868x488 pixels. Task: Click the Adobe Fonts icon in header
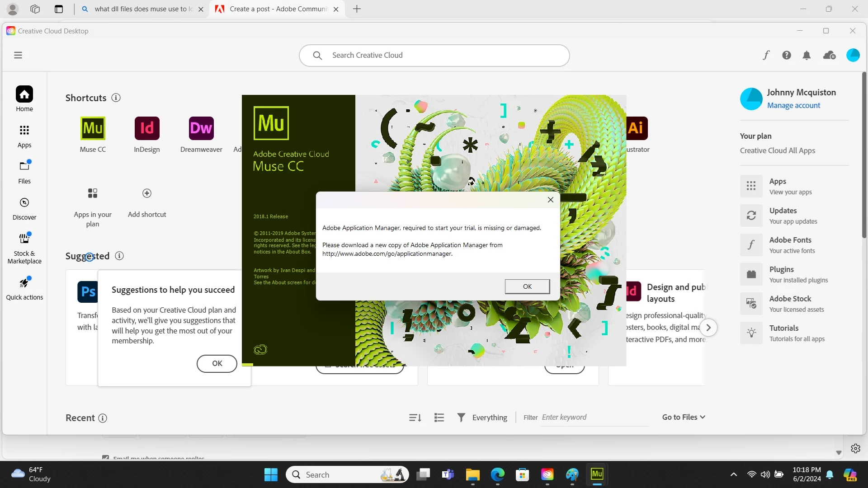766,55
